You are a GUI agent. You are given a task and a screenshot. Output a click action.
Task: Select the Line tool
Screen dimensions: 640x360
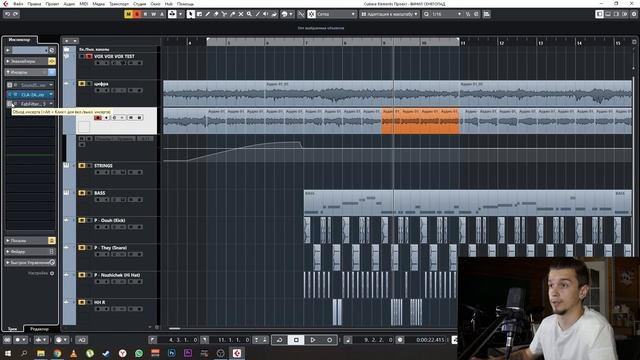258,14
